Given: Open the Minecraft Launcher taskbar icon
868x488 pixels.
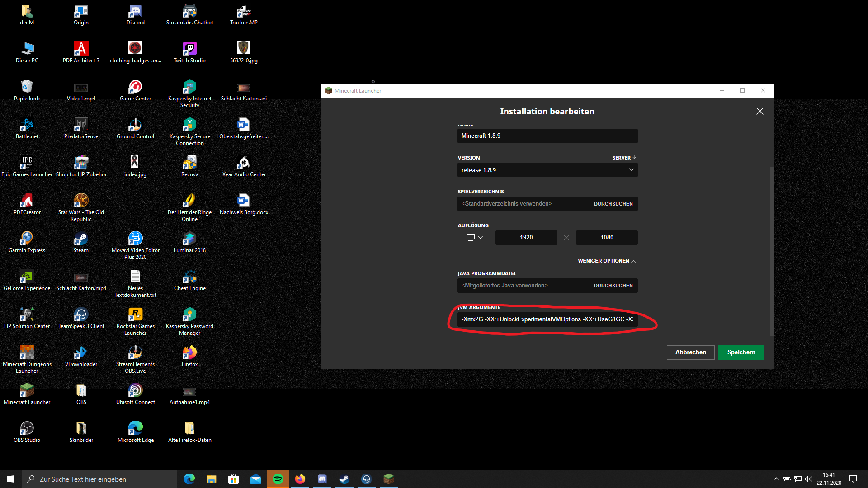Looking at the screenshot, I should point(389,479).
